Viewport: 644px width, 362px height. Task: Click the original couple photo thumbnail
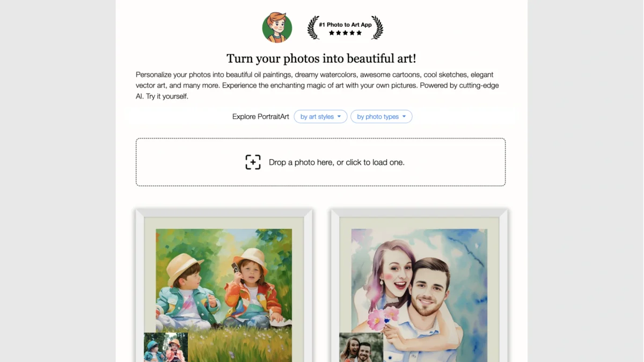click(361, 348)
